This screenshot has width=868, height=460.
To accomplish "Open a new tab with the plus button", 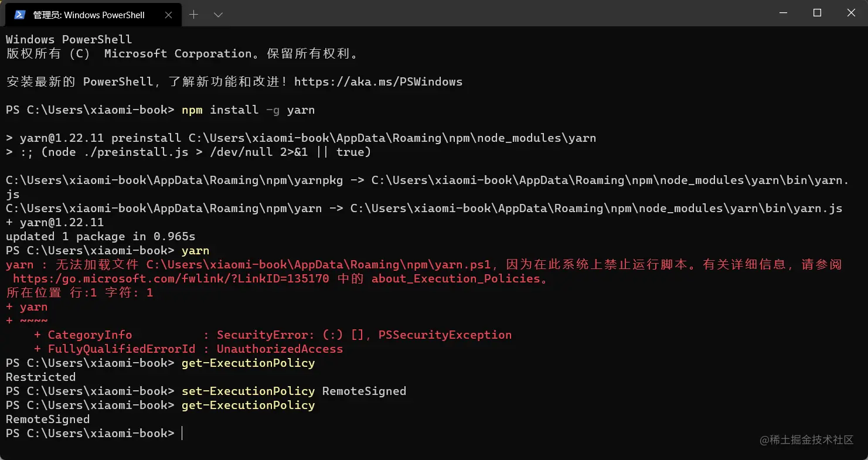I will tap(193, 15).
